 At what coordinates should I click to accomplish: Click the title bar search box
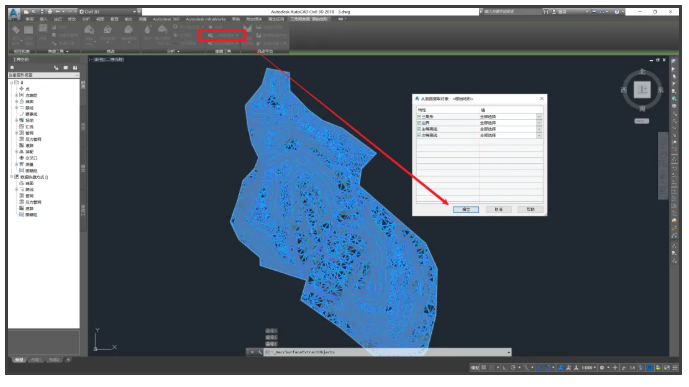point(512,12)
